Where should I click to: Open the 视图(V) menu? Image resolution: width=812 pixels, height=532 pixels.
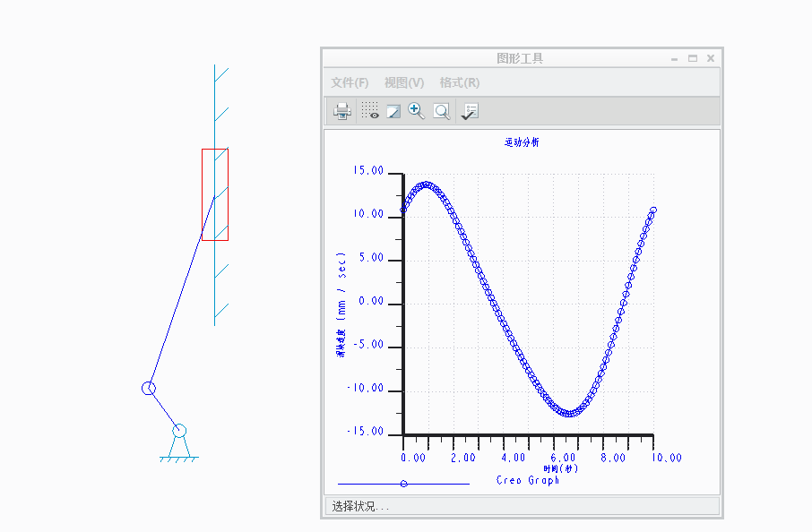click(403, 82)
